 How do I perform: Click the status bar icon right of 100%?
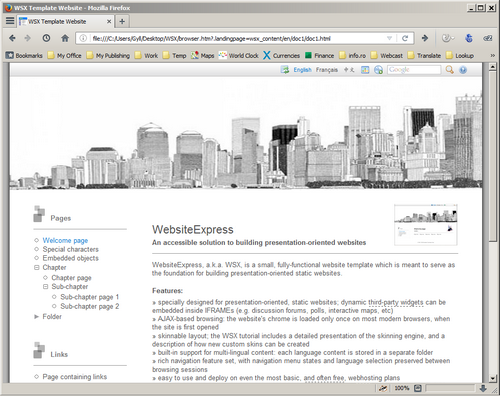pos(418,388)
